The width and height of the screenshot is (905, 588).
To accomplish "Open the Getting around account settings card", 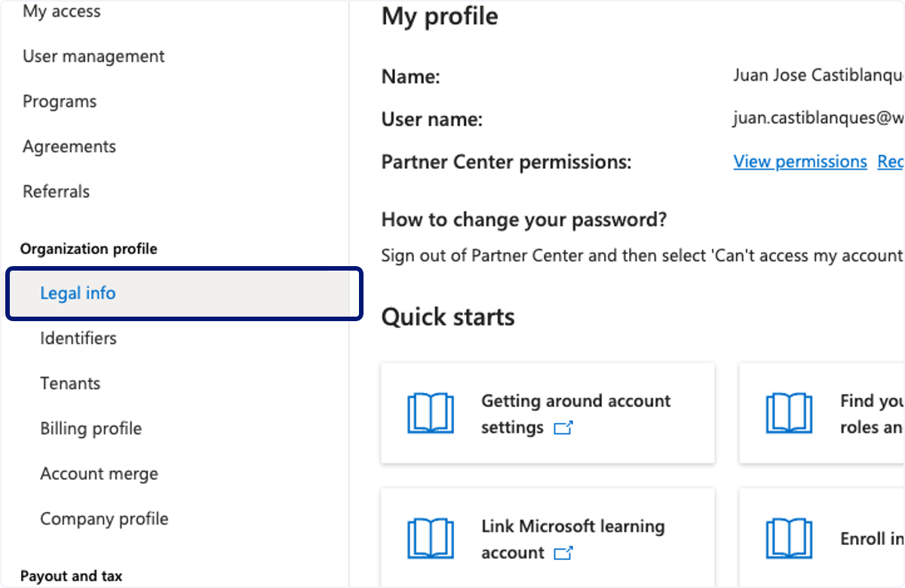I will coord(548,413).
